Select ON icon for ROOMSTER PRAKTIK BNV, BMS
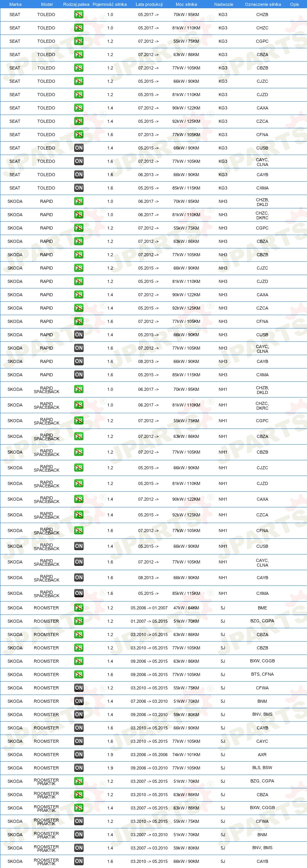Viewport: 307px width, 868px height. (x=79, y=848)
